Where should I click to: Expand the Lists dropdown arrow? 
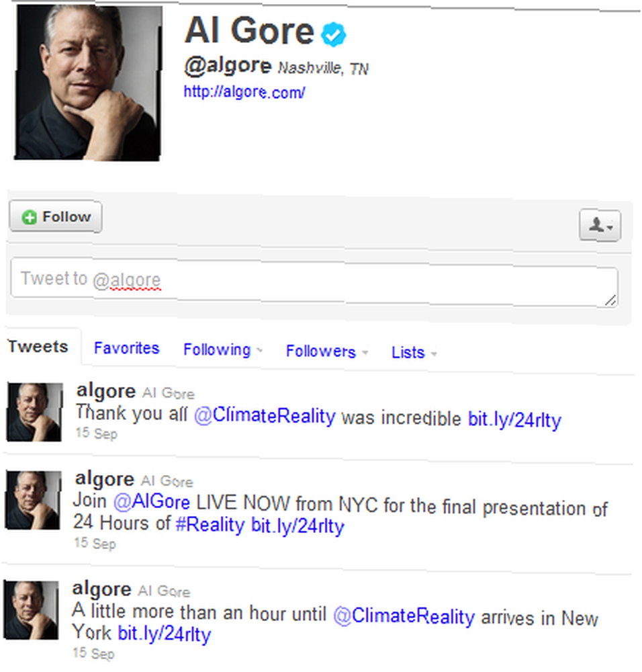(434, 354)
